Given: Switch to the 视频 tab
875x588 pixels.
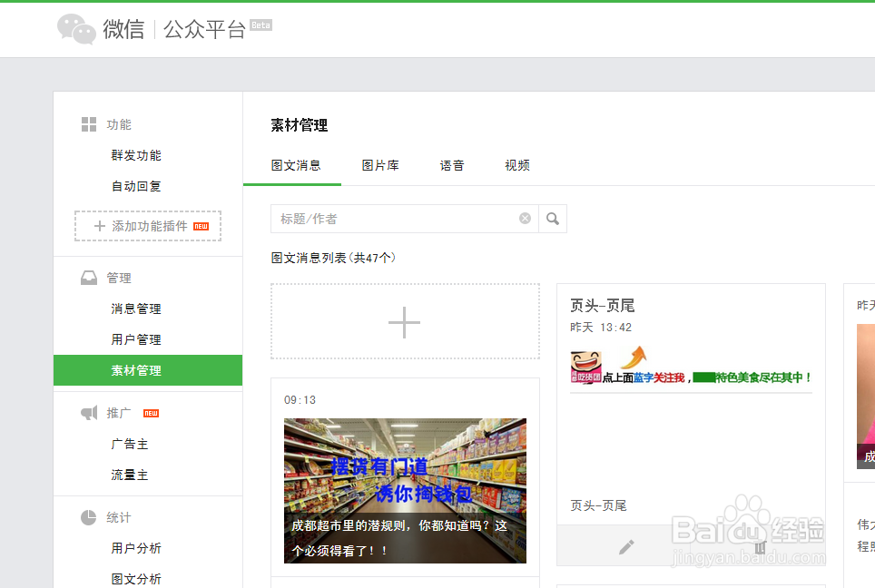Looking at the screenshot, I should coord(516,165).
